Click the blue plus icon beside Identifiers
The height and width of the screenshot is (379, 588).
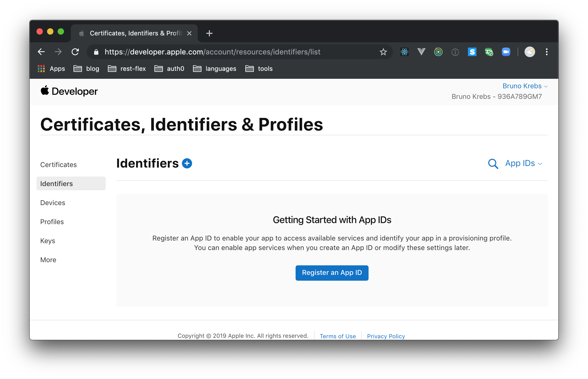pyautogui.click(x=187, y=163)
